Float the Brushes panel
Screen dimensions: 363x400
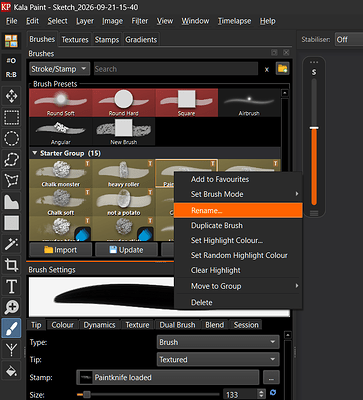[x=274, y=53]
